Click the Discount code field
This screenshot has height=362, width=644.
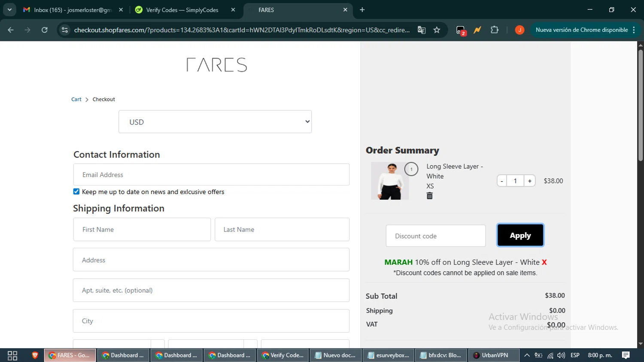click(x=436, y=236)
